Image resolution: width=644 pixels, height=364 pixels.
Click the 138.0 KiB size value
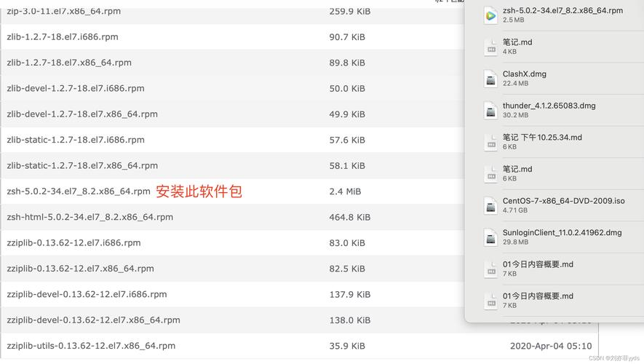tap(350, 320)
